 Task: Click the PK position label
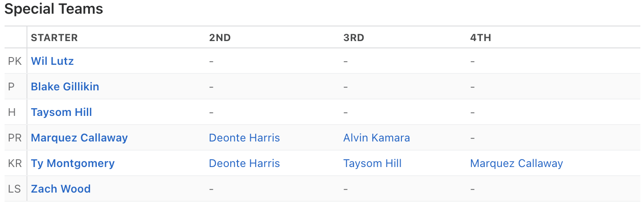(x=15, y=61)
